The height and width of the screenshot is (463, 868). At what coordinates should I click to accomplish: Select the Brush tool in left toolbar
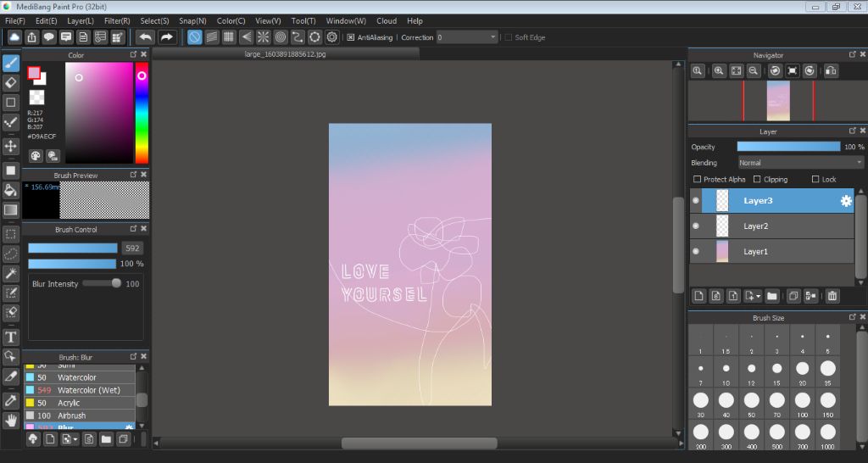[10, 63]
